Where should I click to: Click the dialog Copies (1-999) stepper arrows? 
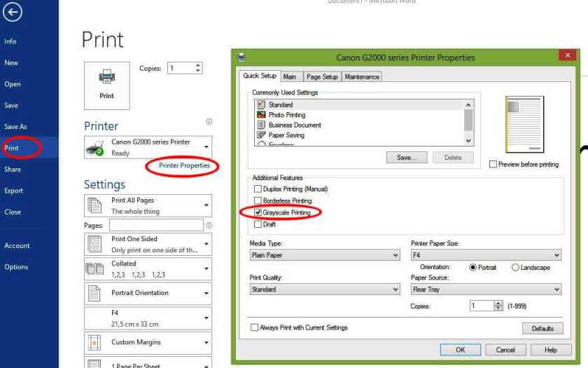coord(498,306)
